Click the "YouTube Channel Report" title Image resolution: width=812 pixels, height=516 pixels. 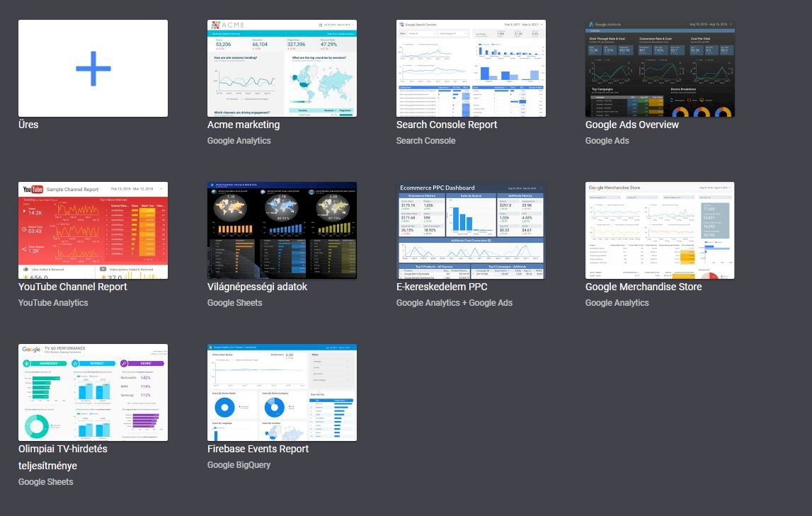[73, 287]
